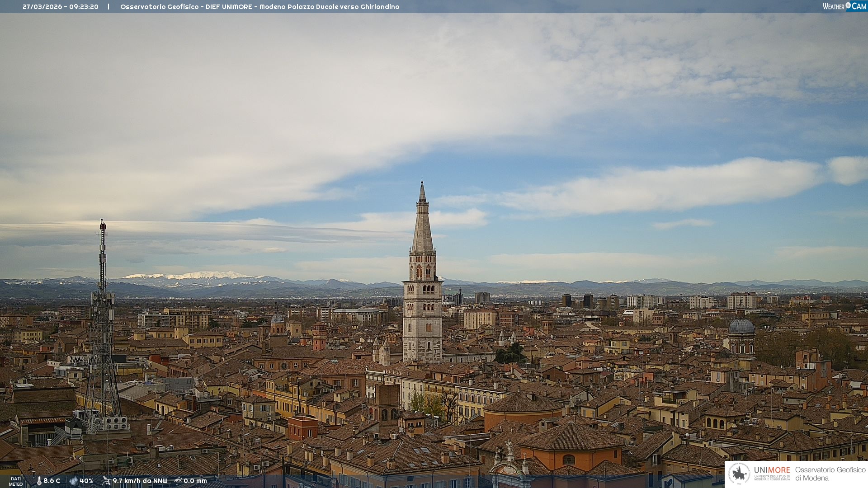This screenshot has width=868, height=488.
Task: Click the grey dome on the right
Action: [741, 326]
